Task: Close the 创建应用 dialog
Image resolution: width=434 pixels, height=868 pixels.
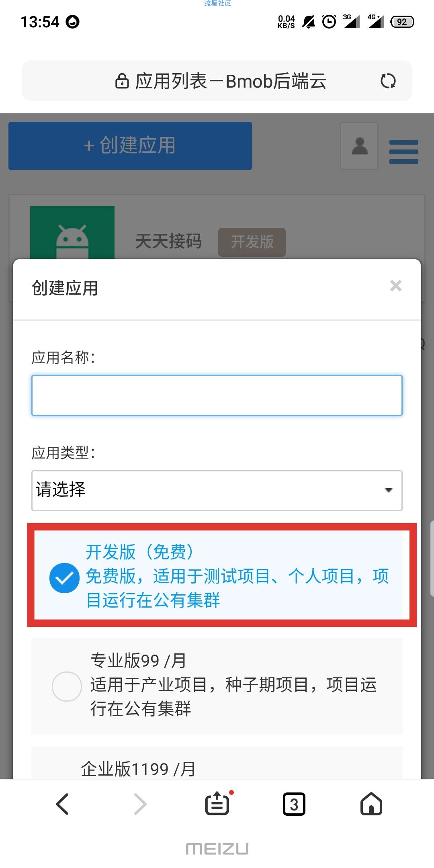Action: pos(396,286)
